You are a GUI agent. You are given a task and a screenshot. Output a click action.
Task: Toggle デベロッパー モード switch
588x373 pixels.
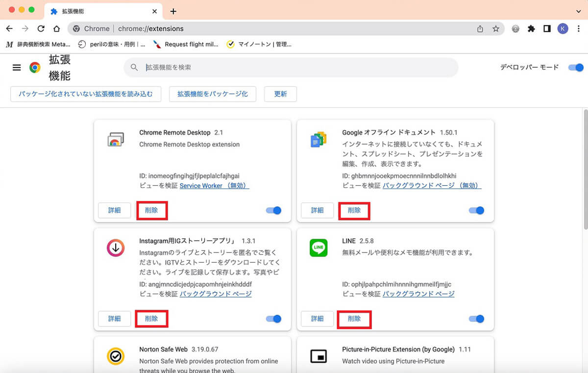click(576, 67)
